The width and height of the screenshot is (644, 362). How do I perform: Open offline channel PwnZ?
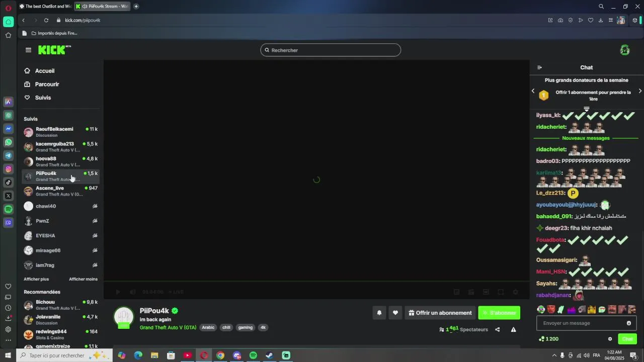pyautogui.click(x=61, y=221)
